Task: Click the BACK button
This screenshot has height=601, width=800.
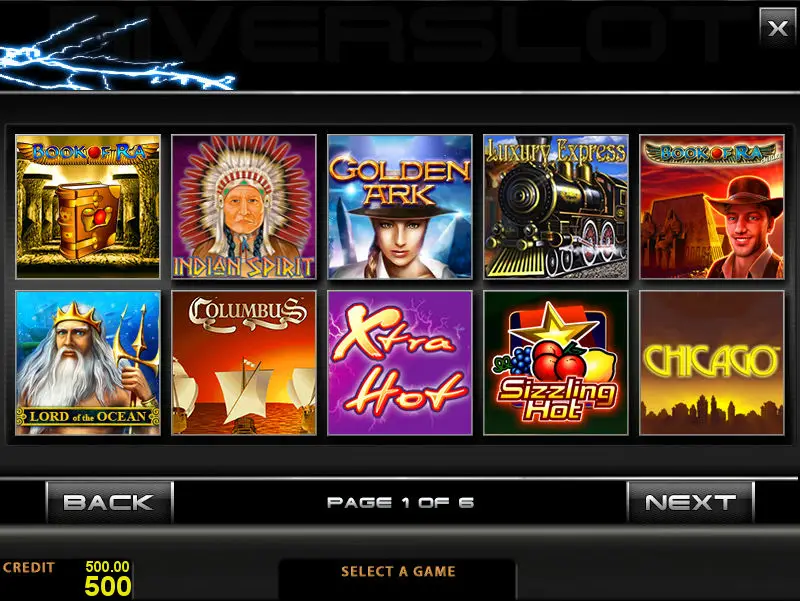Action: coord(109,503)
